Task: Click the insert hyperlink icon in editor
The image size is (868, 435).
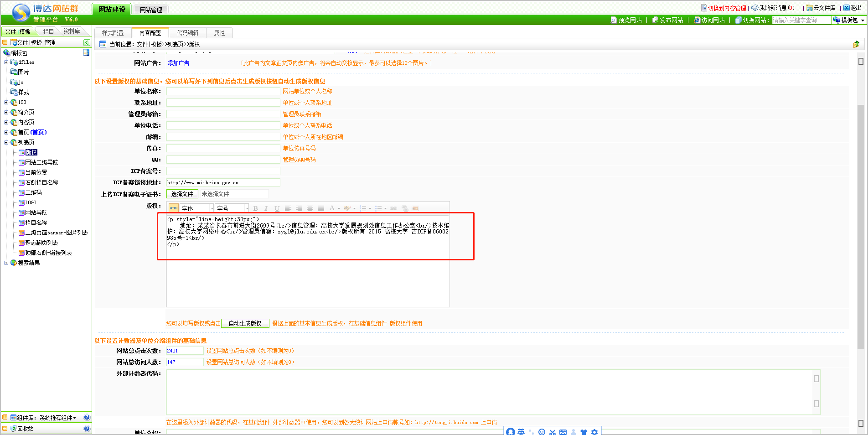Action: pyautogui.click(x=393, y=208)
